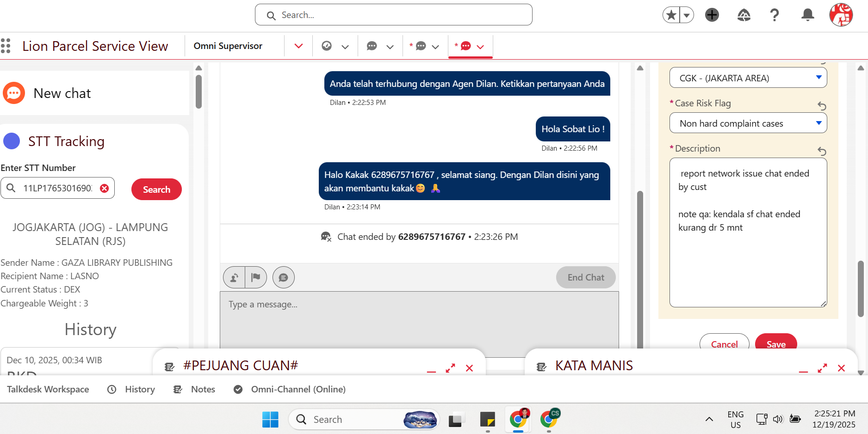Open Task View on the taskbar
Screen dimensions: 868x434
point(456,419)
